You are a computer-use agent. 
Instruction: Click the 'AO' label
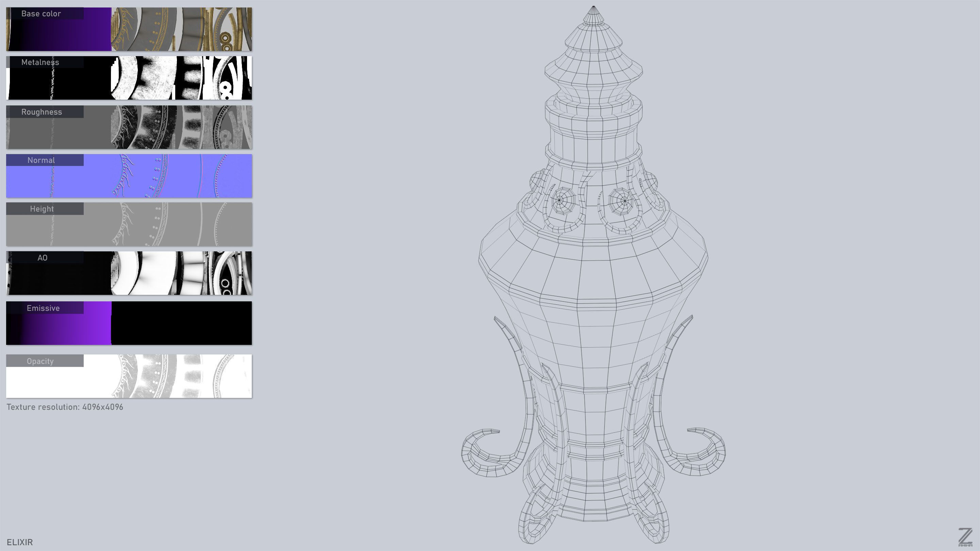(42, 258)
